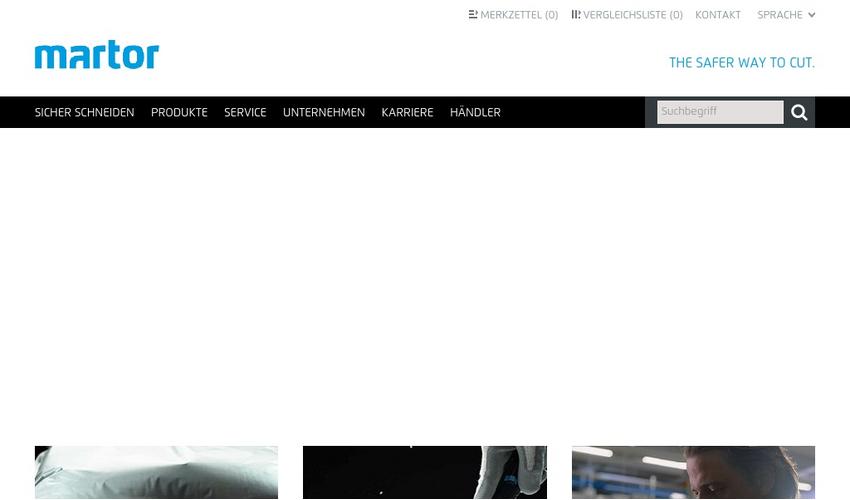Click the Vergleichsliste compare icon
This screenshot has width=850, height=500.
[x=575, y=15]
